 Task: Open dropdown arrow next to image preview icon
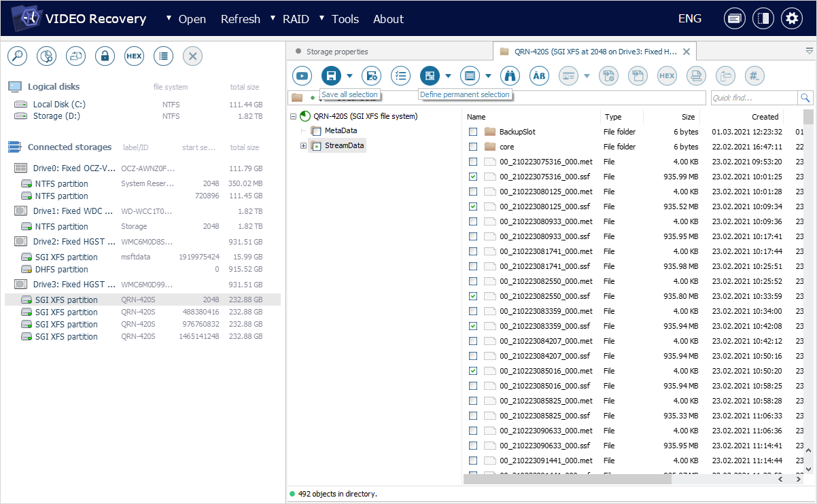(587, 75)
